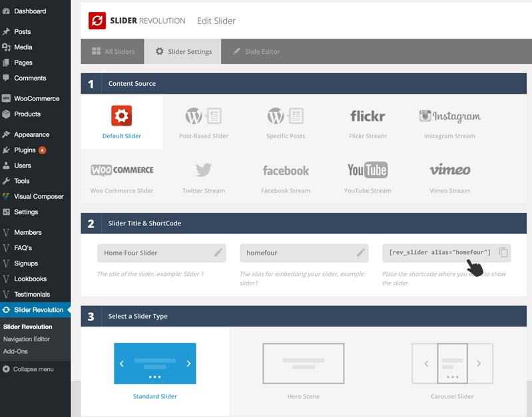This screenshot has width=532, height=417.
Task: Select the YouTube Stream logo
Action: point(368,170)
